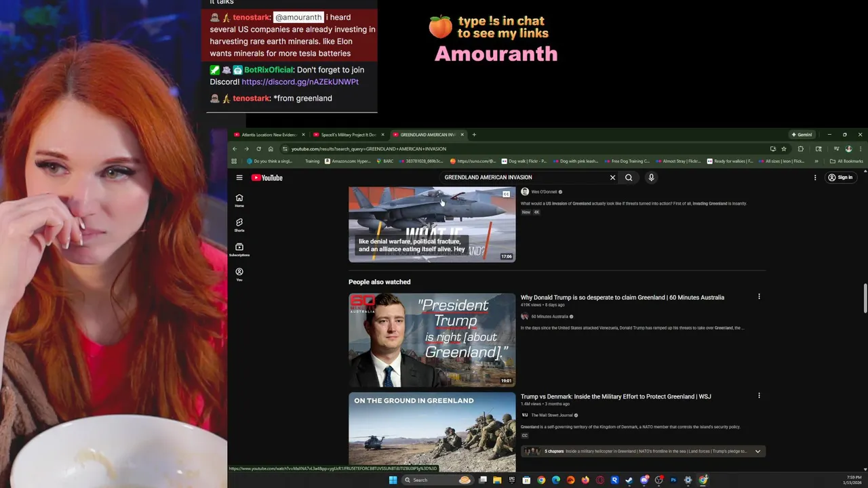868x488 pixels.
Task: Open options menu for WSJ video
Action: [759, 396]
